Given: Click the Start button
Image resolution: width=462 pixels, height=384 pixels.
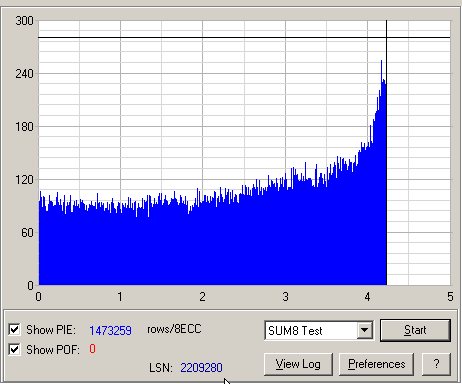Looking at the screenshot, I should tap(415, 330).
